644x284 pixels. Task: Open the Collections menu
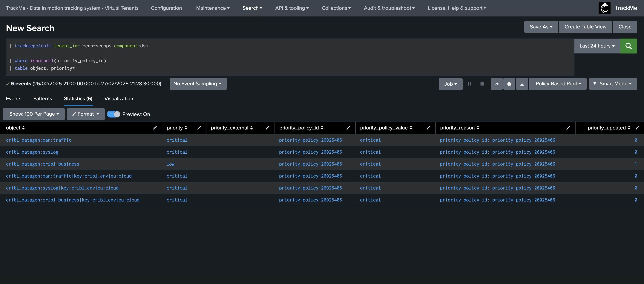pyautogui.click(x=336, y=8)
